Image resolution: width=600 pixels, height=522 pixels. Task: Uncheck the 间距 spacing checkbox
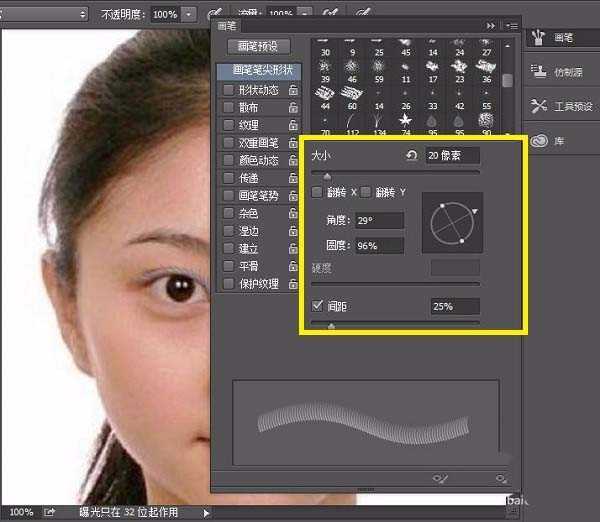(317, 306)
